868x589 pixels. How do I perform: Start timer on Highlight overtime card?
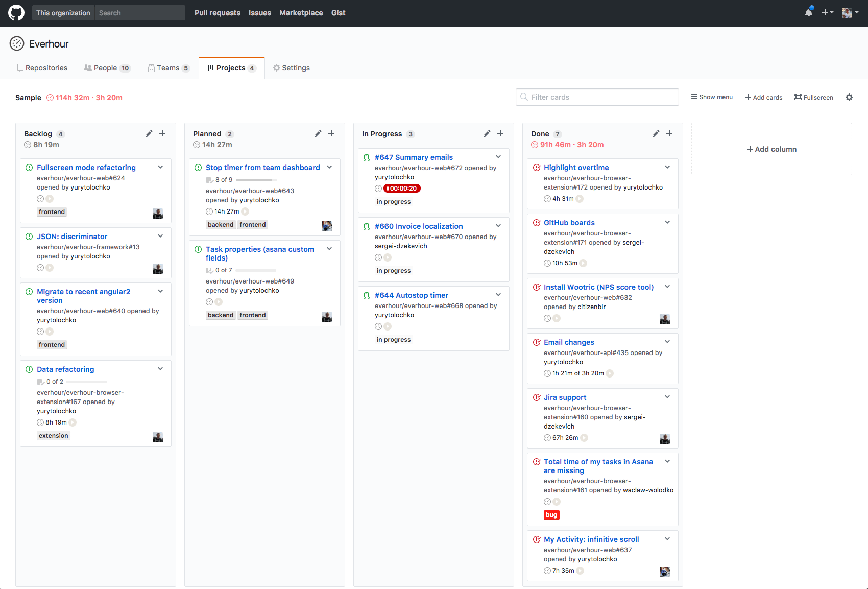[x=580, y=199]
